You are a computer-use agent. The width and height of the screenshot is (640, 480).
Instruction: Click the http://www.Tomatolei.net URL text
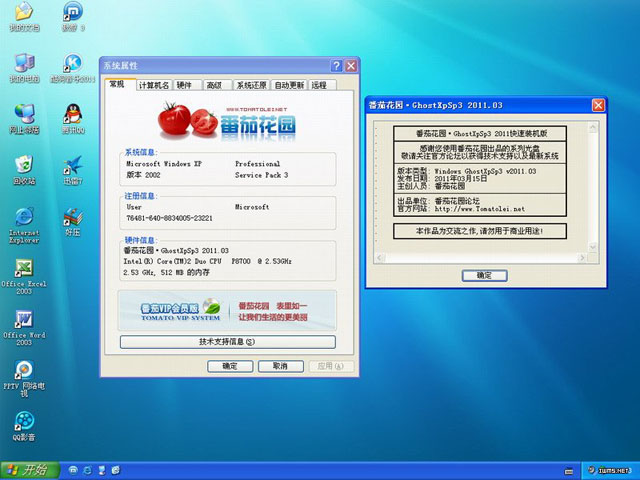point(480,209)
